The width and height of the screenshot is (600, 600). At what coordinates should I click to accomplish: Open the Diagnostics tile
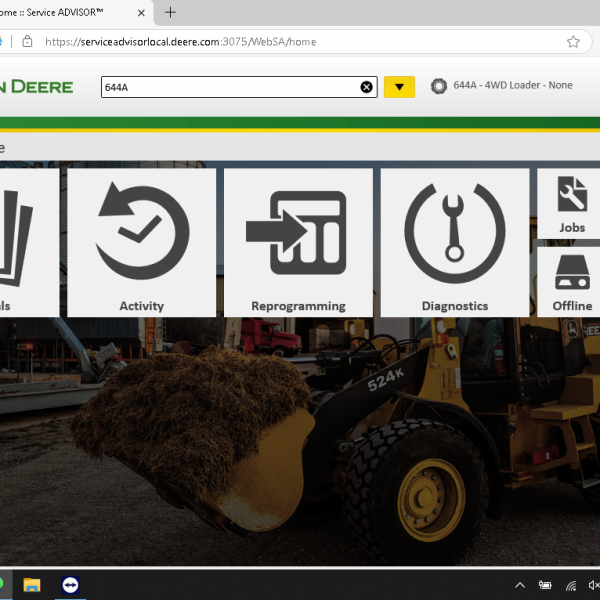click(x=455, y=243)
